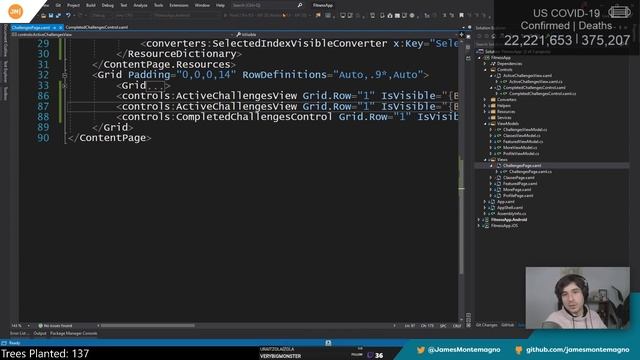Collapse the ViewModels folder
Viewport: 640px width, 360px height.
pos(485,124)
